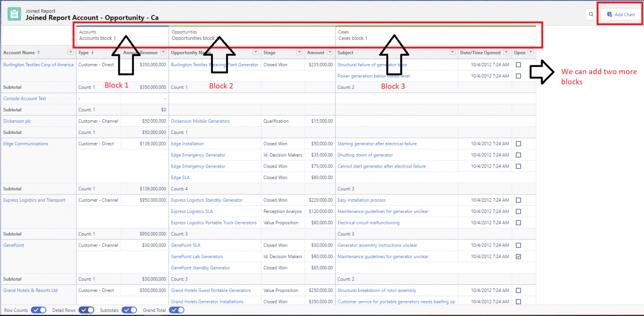Click the magnifying glass search icon
The image size is (644, 316).
click(591, 14)
